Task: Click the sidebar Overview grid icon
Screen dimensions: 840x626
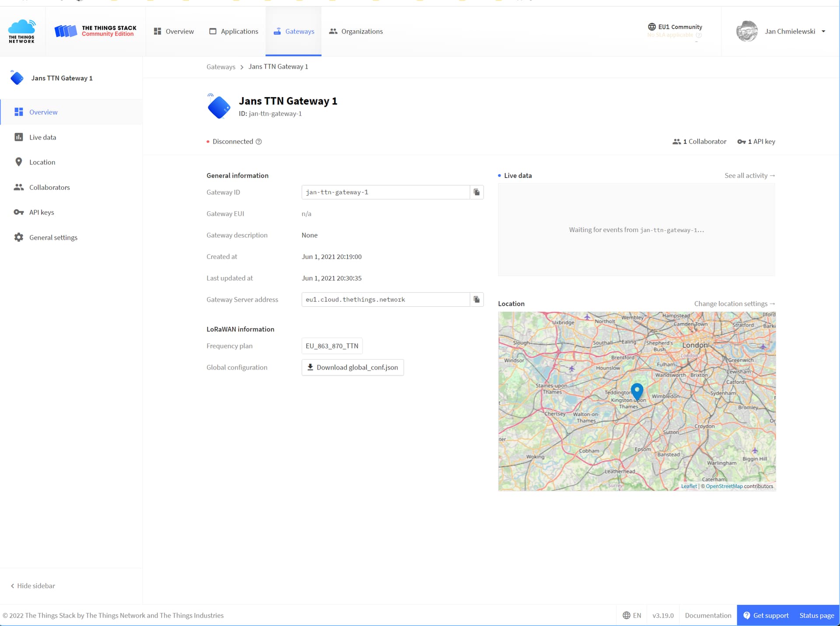Action: click(x=19, y=112)
